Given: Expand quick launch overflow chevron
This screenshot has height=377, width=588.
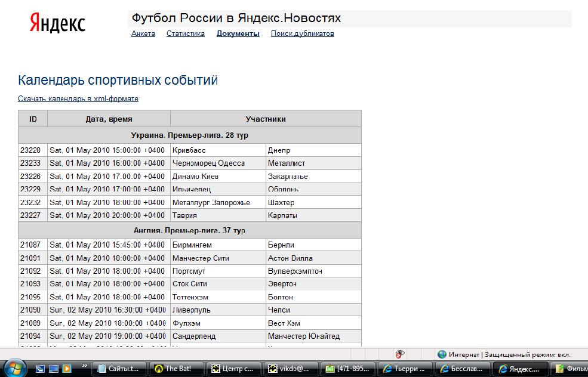Looking at the screenshot, I should [x=84, y=366].
